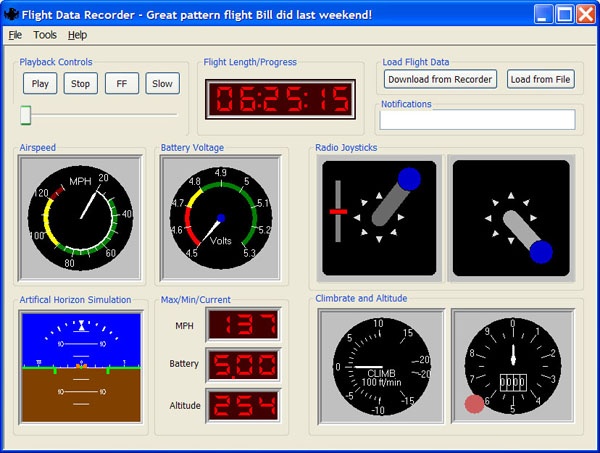The width and height of the screenshot is (600, 453).
Task: Click the Play playback button
Action: [40, 84]
